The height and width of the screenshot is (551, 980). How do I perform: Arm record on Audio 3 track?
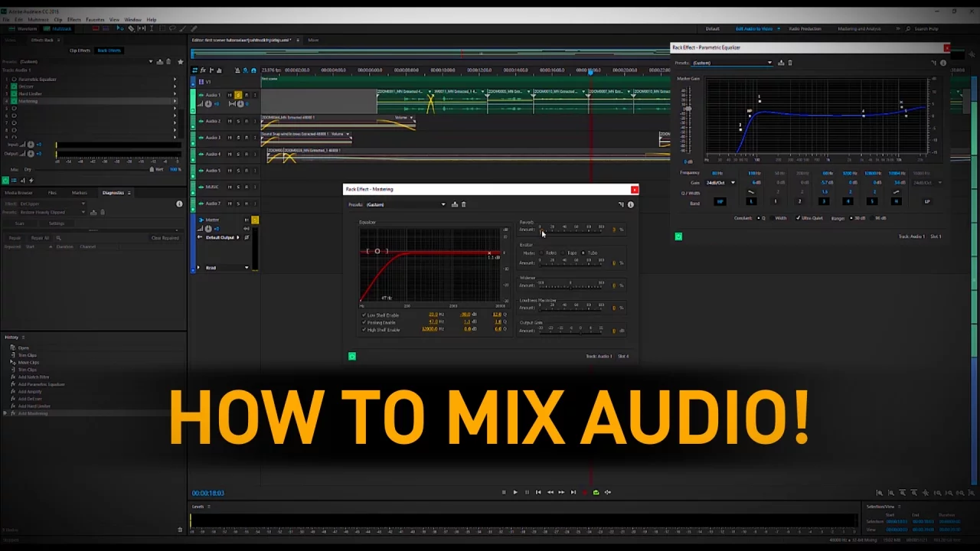pyautogui.click(x=247, y=138)
